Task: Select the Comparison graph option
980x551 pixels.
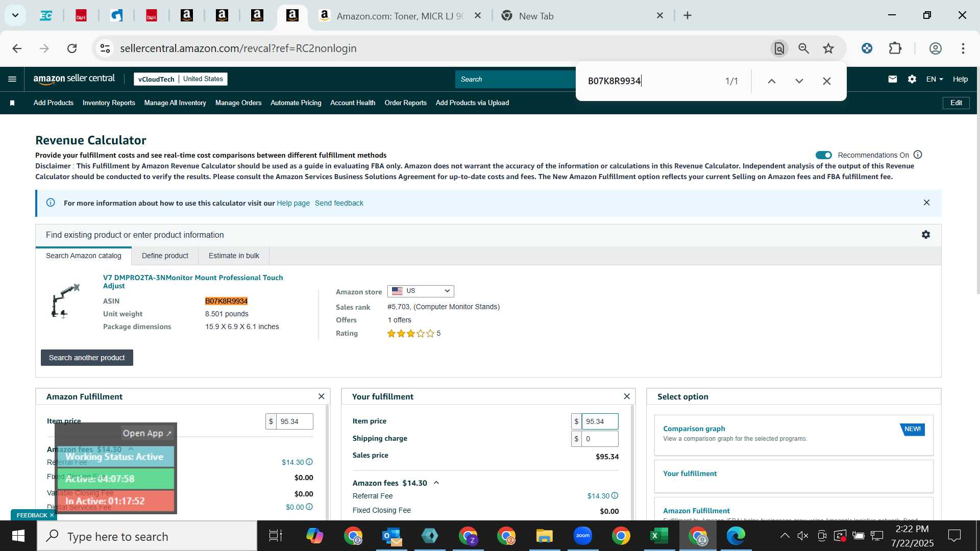Action: [x=794, y=435]
